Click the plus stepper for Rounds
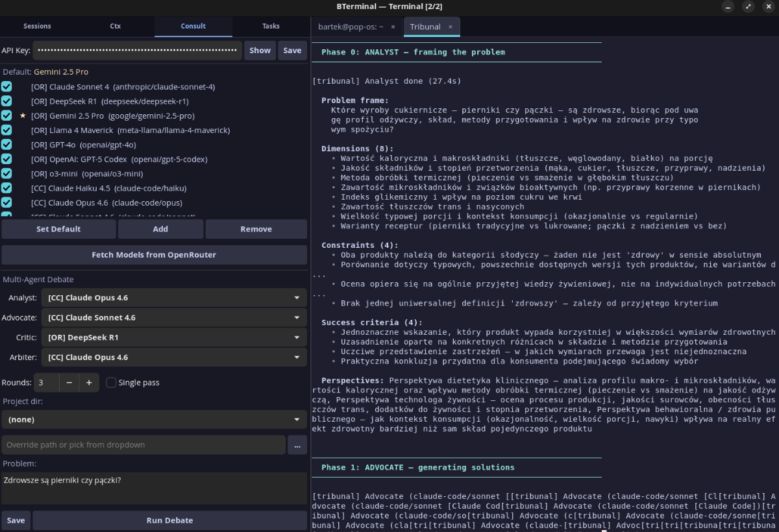Image resolution: width=779 pixels, height=532 pixels. (x=89, y=383)
